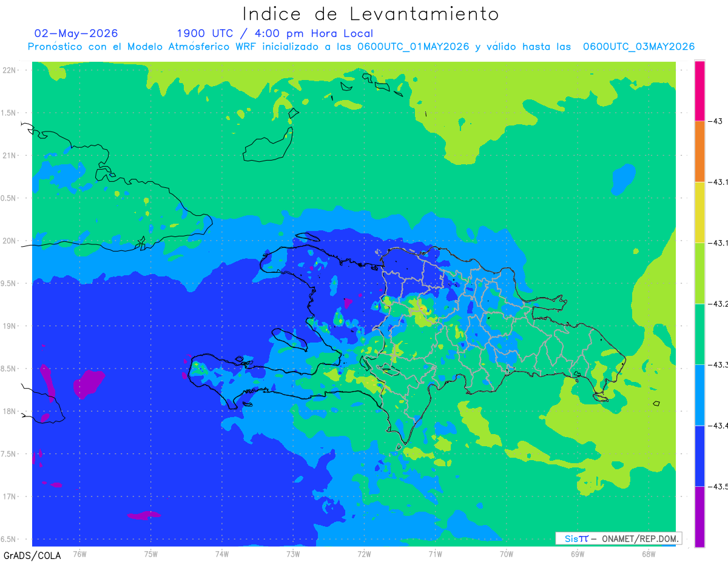
Task: Click the dark blue legend band
Action: [x=699, y=456]
